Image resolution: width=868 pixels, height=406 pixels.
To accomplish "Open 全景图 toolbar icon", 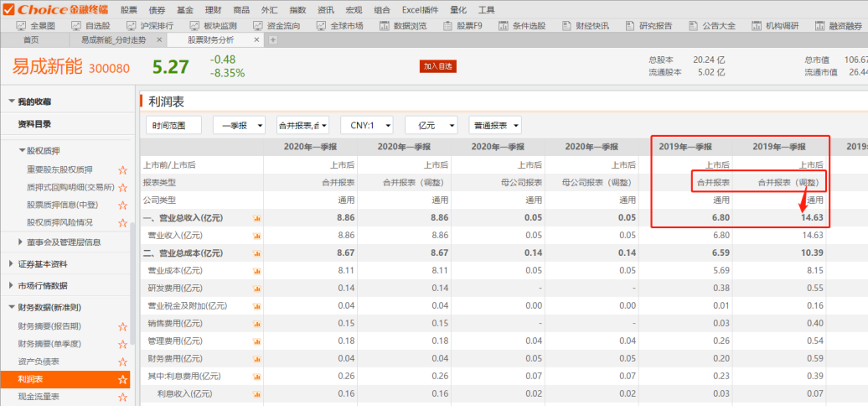I will click(x=21, y=25).
